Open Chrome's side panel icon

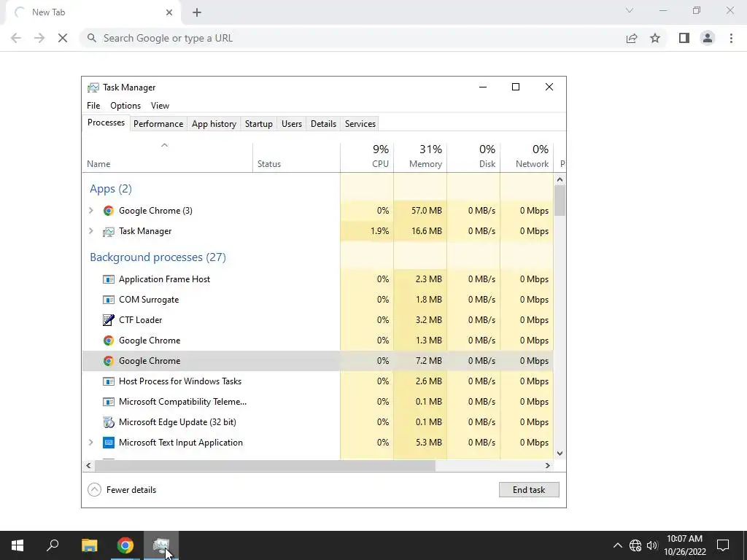[x=684, y=38]
